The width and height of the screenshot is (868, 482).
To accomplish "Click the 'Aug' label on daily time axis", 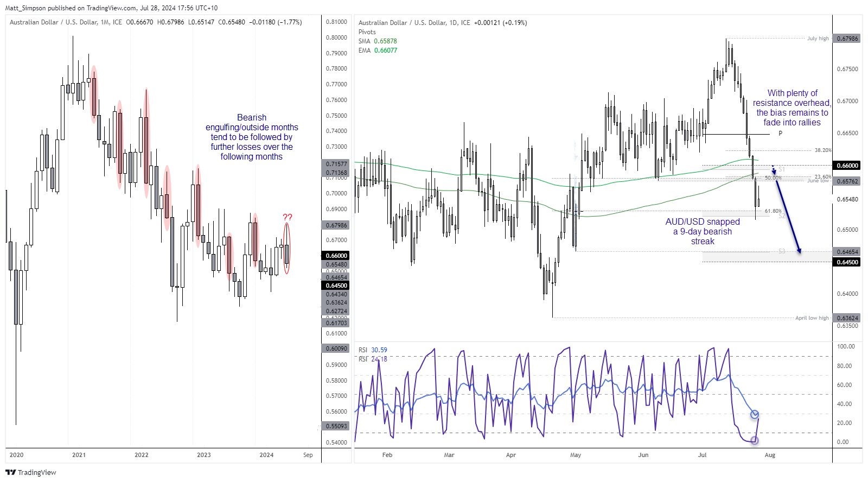I will [770, 455].
